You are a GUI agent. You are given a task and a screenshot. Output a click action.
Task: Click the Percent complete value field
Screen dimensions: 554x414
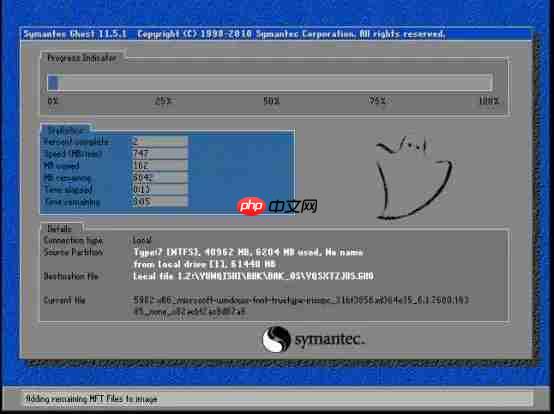pos(160,141)
